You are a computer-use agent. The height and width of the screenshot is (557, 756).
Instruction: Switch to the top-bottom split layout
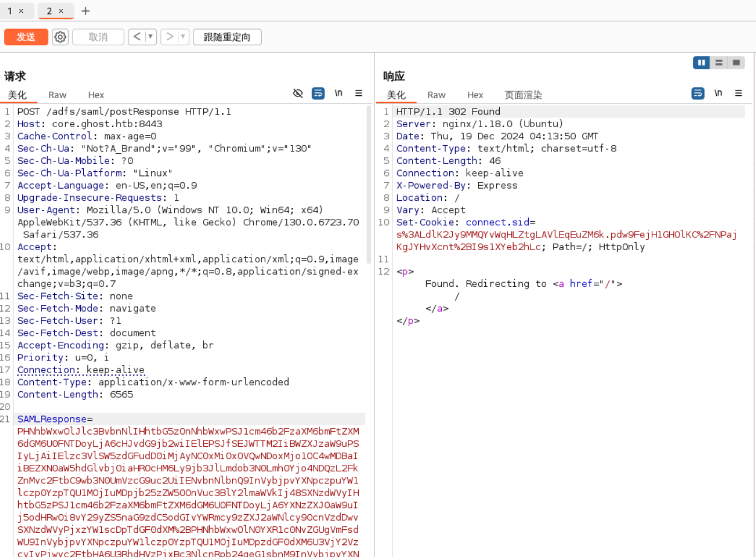719,63
